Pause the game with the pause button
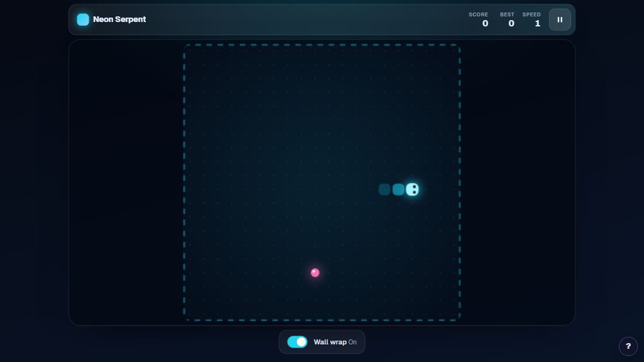The width and height of the screenshot is (644, 362). (x=559, y=19)
